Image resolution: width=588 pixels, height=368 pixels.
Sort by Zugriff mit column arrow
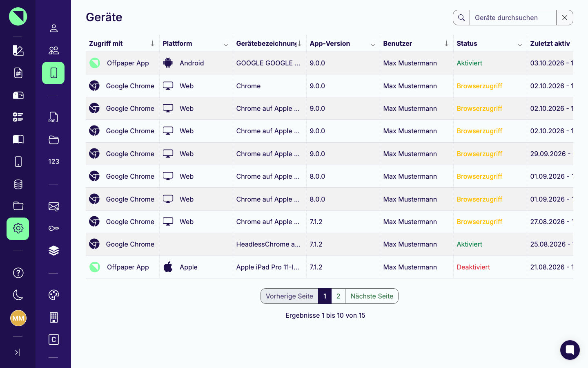coord(152,43)
